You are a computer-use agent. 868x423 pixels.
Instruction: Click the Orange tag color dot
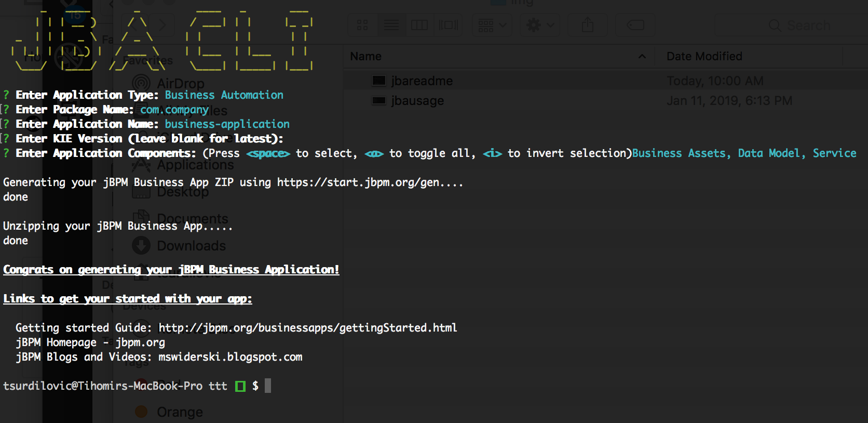click(x=141, y=412)
